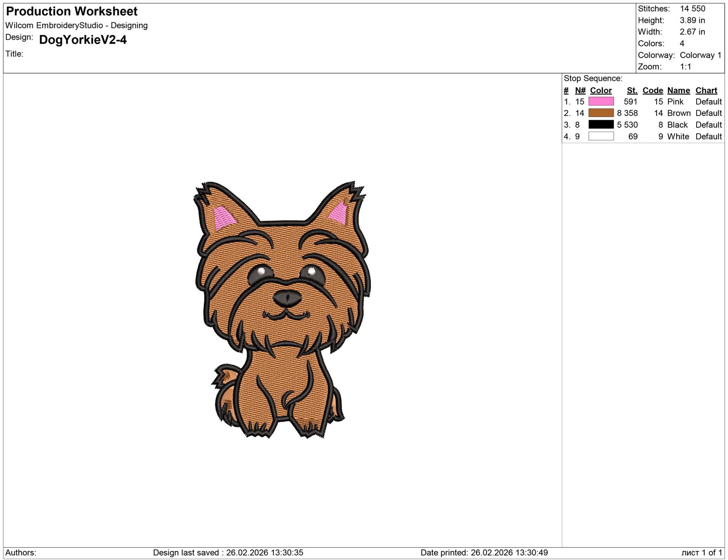Sort by the St. column header
The width and height of the screenshot is (728, 560).
tap(632, 90)
